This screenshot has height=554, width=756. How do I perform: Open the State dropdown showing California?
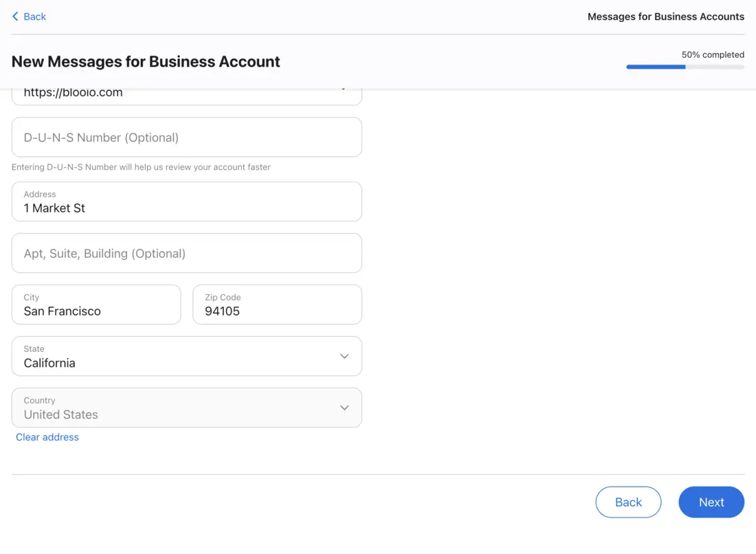(x=186, y=356)
